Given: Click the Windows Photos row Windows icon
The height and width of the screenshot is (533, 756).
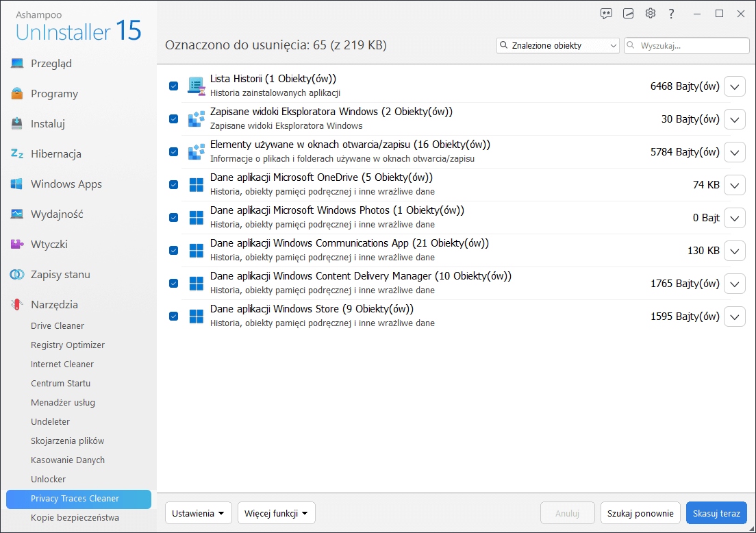Looking at the screenshot, I should click(x=197, y=218).
